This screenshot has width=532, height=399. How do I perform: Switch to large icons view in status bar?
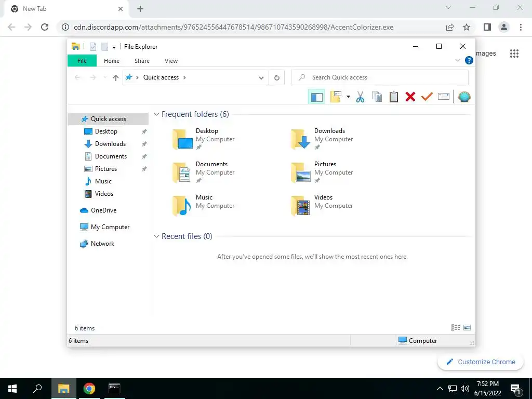[467, 328]
